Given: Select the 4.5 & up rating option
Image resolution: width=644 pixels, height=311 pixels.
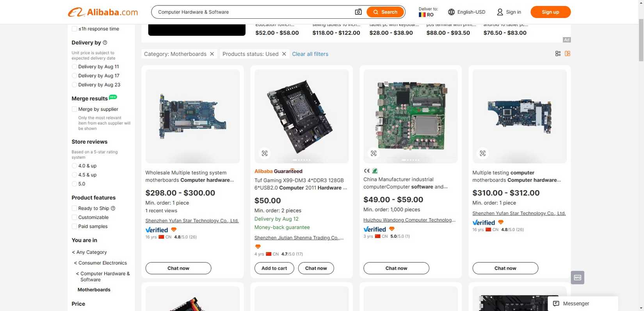Looking at the screenshot, I should [x=74, y=175].
